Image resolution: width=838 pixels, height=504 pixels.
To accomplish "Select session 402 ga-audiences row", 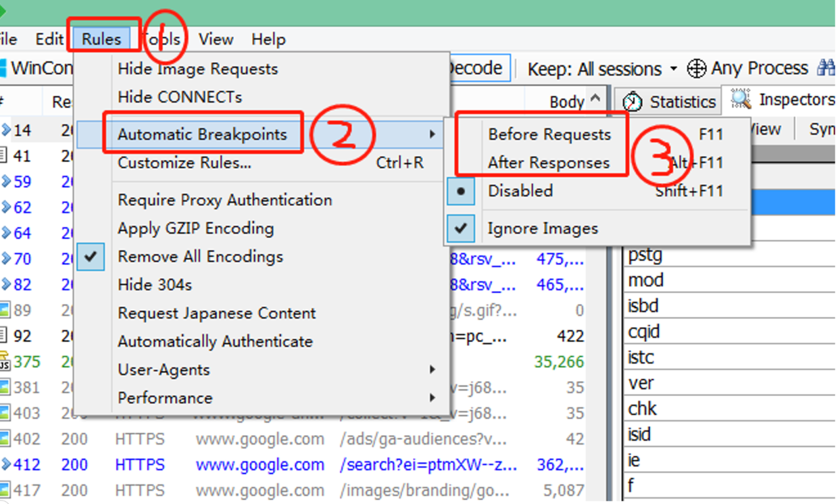I will pos(293,439).
